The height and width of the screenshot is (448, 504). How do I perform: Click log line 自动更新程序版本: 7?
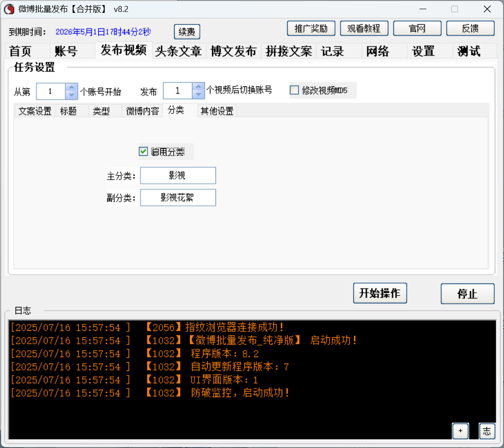click(150, 367)
